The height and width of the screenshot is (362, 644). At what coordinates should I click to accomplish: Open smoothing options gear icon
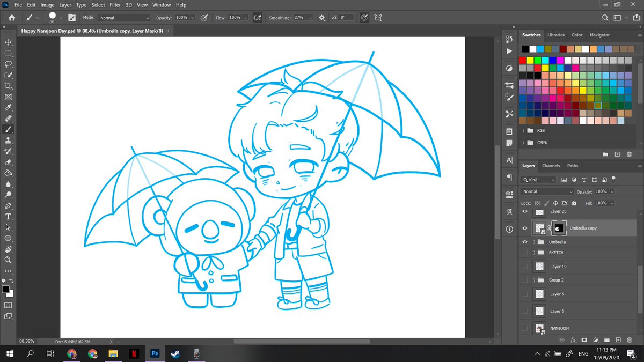click(321, 18)
